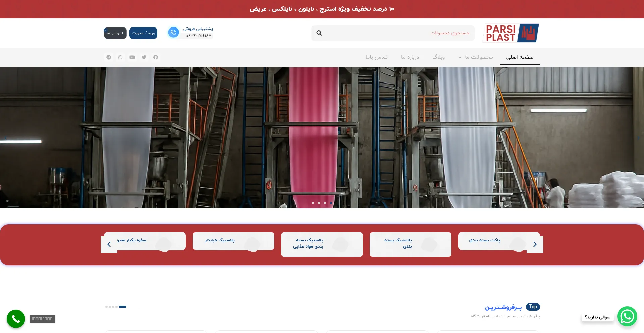Click left arrow of category carousel
644x333 pixels.
[x=109, y=244]
